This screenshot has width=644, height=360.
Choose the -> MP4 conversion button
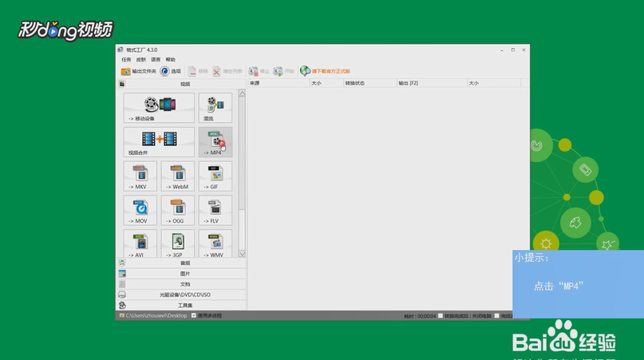[215, 142]
